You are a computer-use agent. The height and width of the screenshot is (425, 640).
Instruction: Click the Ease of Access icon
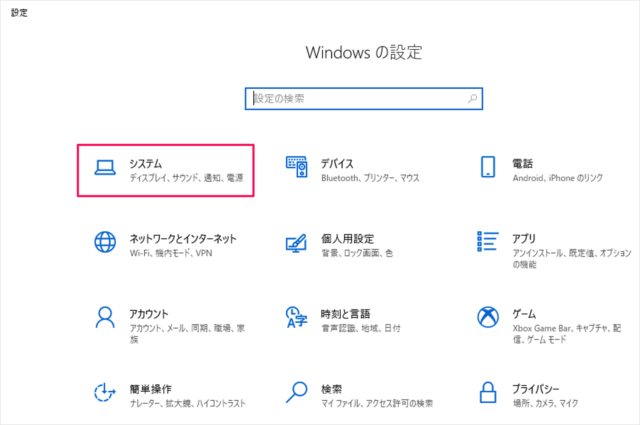104,392
